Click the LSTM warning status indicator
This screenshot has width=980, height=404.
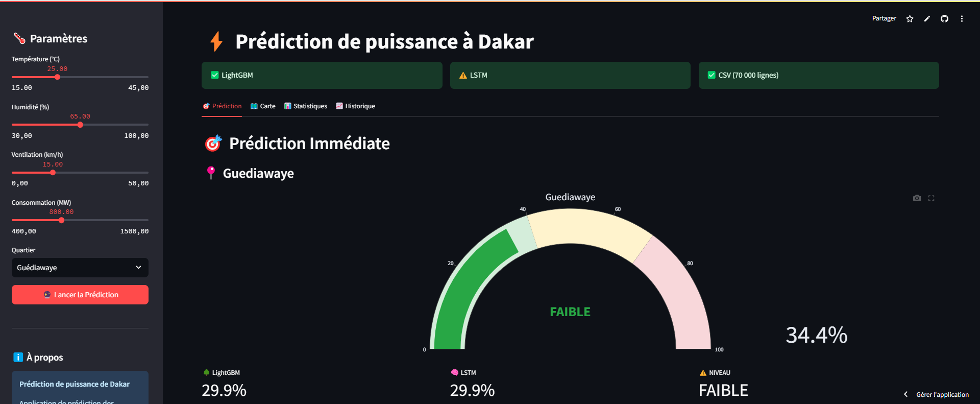462,75
